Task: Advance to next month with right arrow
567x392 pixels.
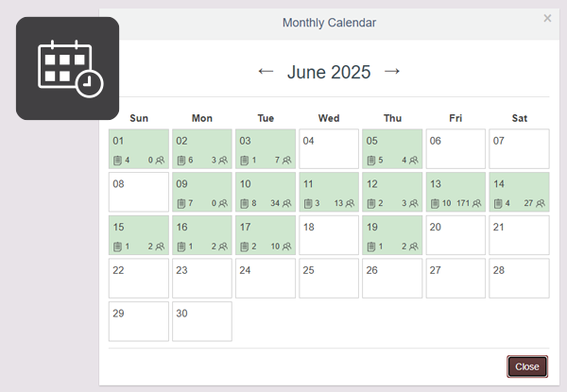Action: [x=392, y=72]
